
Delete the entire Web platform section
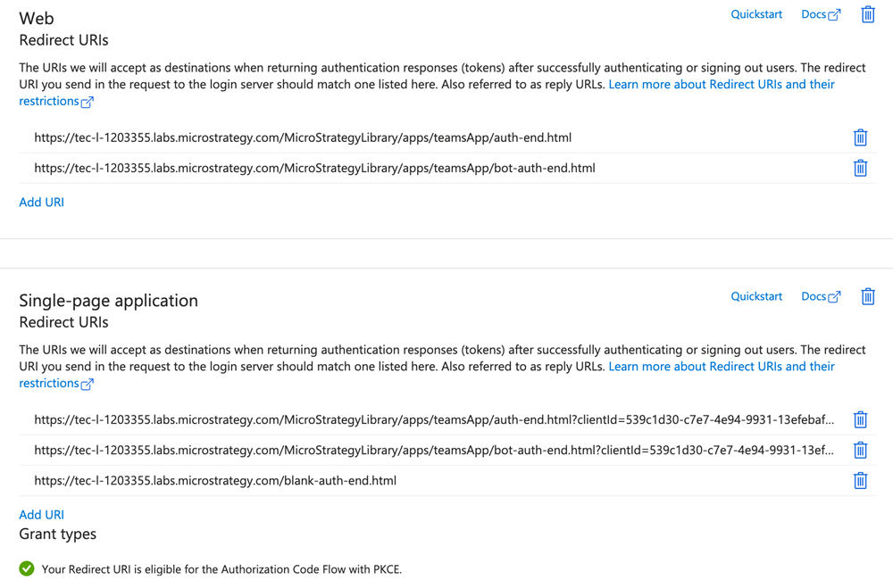tap(867, 14)
